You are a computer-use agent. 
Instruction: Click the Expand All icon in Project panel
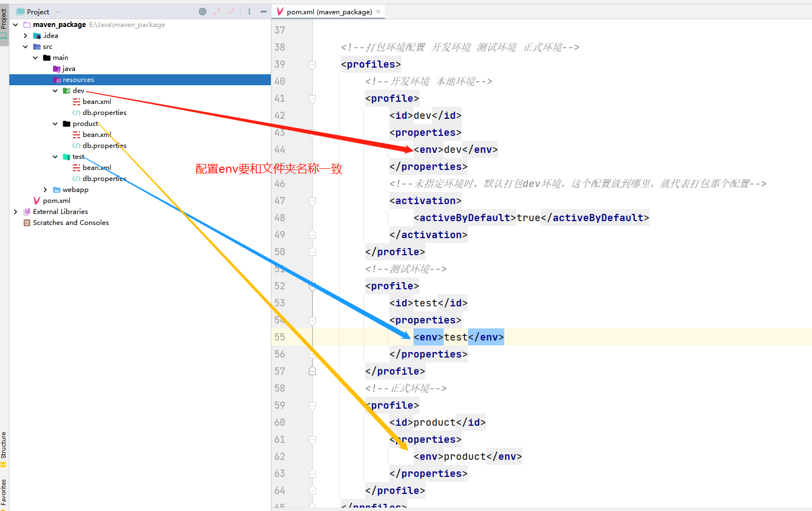tap(217, 12)
